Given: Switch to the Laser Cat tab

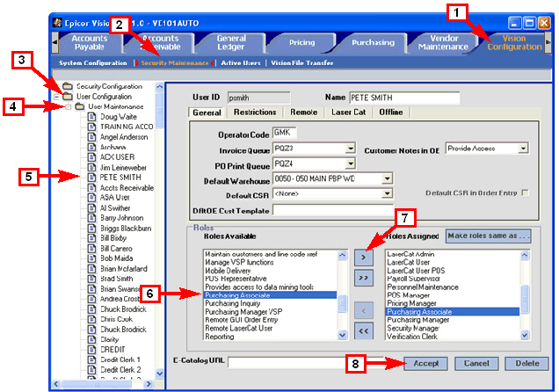Looking at the screenshot, I should coord(348,113).
